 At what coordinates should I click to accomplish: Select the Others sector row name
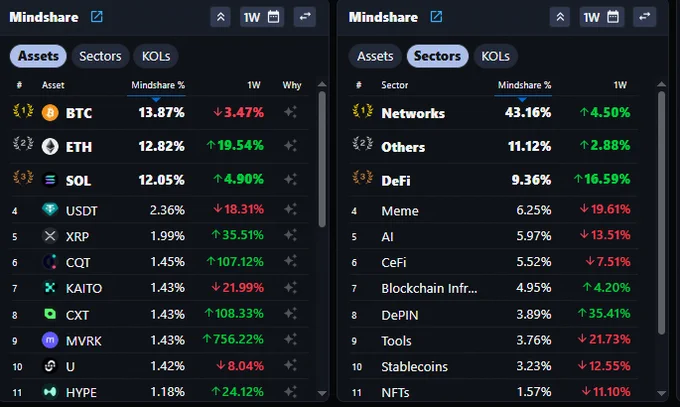[x=403, y=147]
